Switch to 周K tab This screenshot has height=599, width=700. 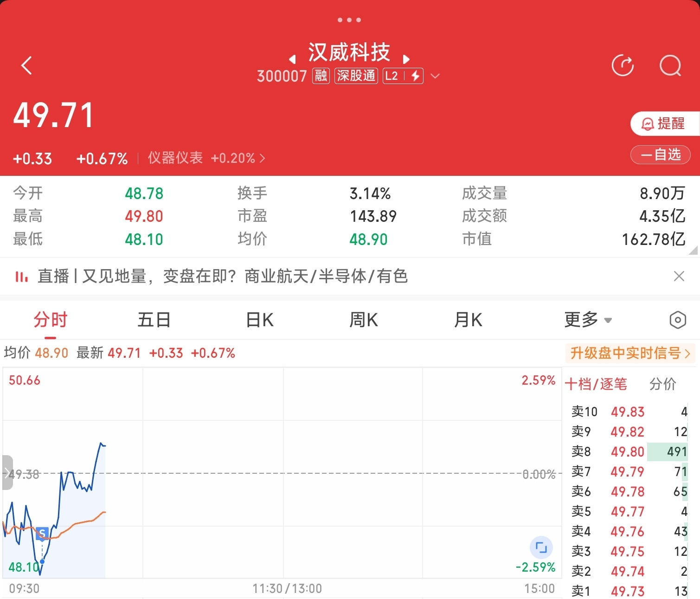[364, 320]
